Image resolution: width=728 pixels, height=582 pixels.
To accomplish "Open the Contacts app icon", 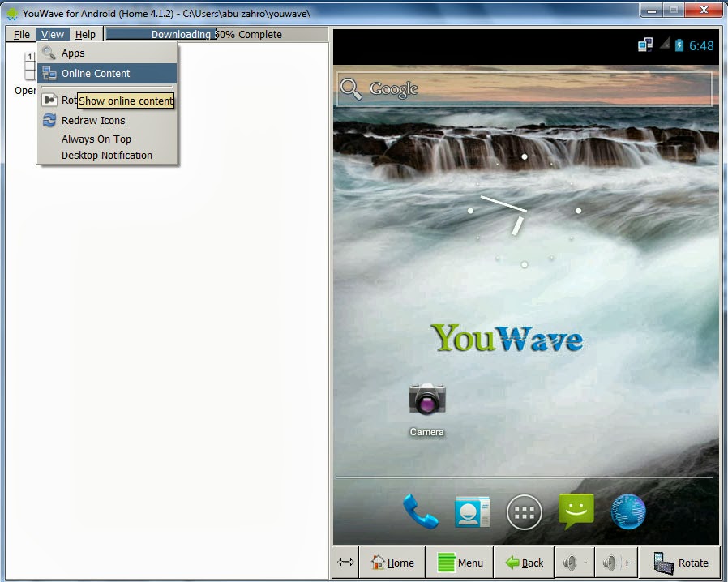I will pos(472,511).
